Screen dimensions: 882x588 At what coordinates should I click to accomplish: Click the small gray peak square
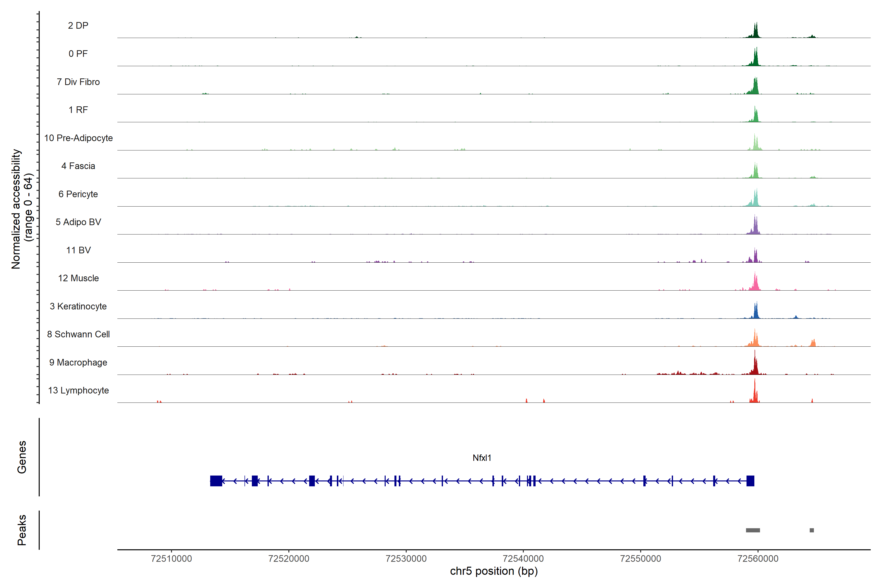point(811,530)
